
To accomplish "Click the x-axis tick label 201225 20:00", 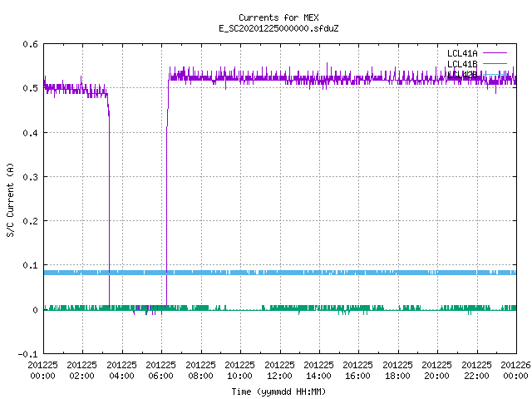I will 436,370.
